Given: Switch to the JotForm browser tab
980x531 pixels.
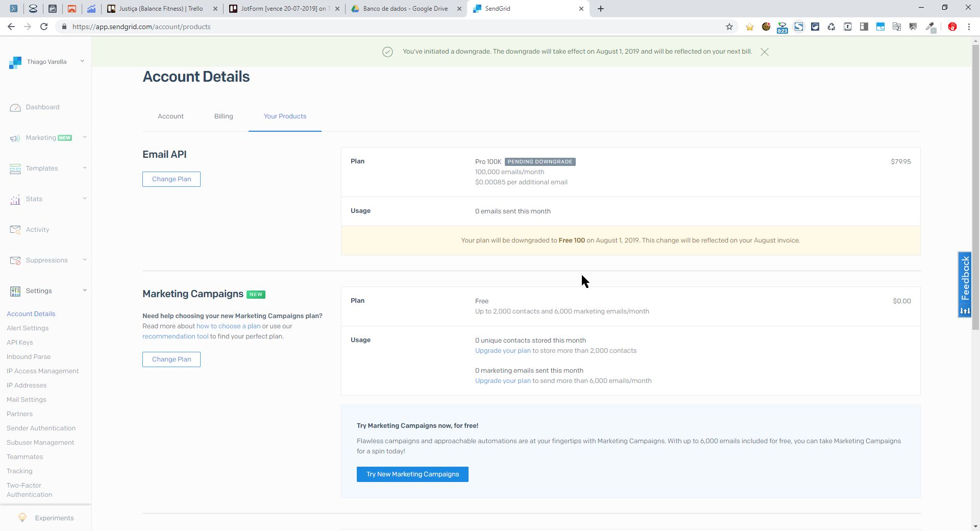Looking at the screenshot, I should pos(284,9).
